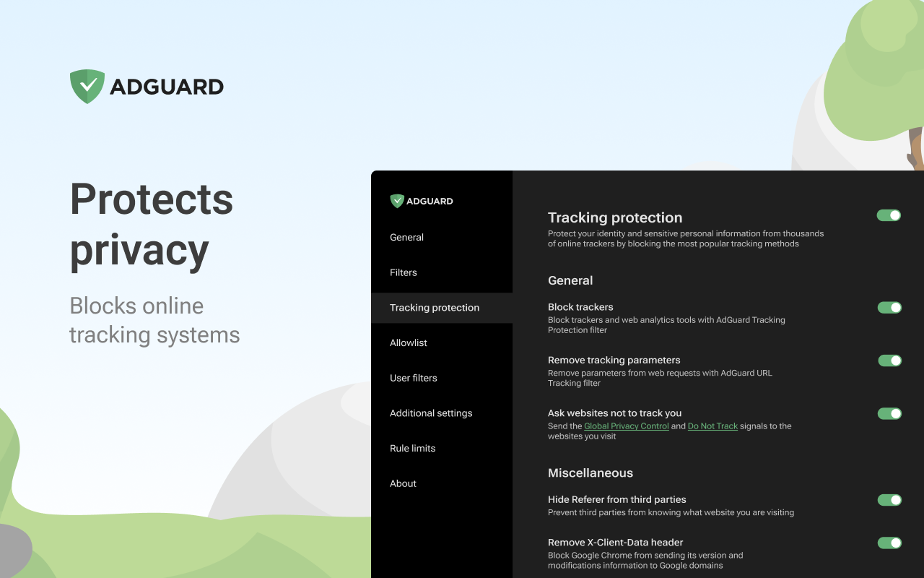Click the large AdGuard shield logo in the banner
The width and height of the screenshot is (924, 578).
coord(87,87)
